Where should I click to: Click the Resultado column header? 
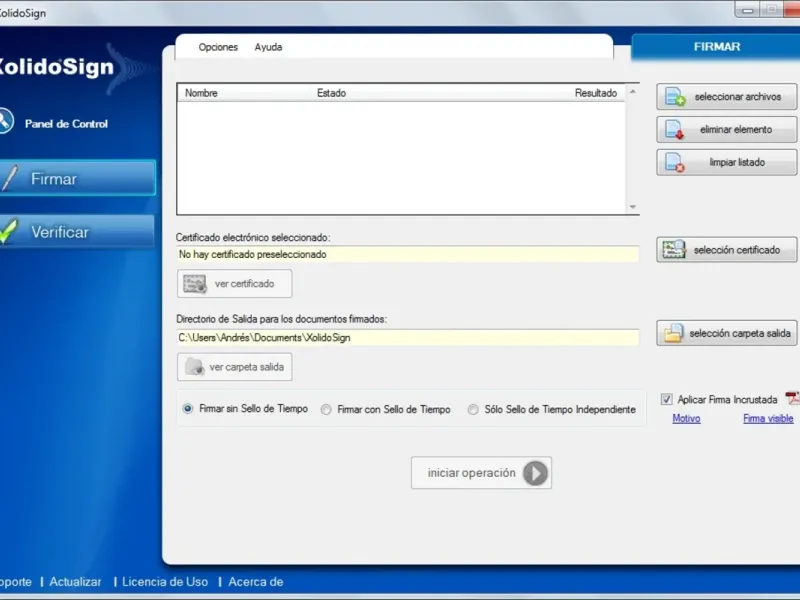tap(596, 93)
